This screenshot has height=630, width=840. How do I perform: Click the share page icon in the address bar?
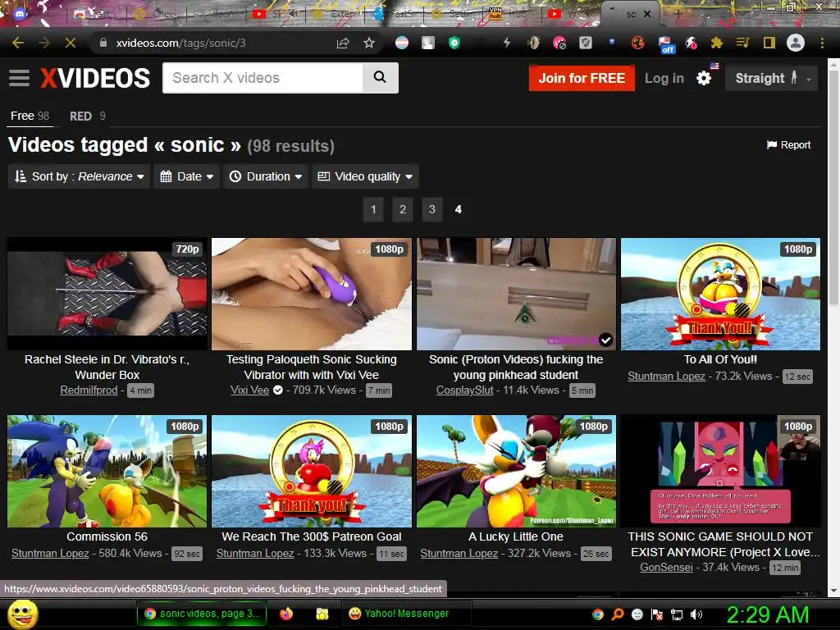pos(343,43)
